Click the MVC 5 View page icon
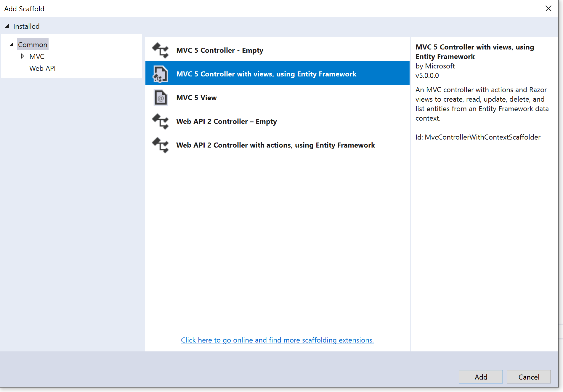Image resolution: width=563 pixels, height=392 pixels. 160,98
